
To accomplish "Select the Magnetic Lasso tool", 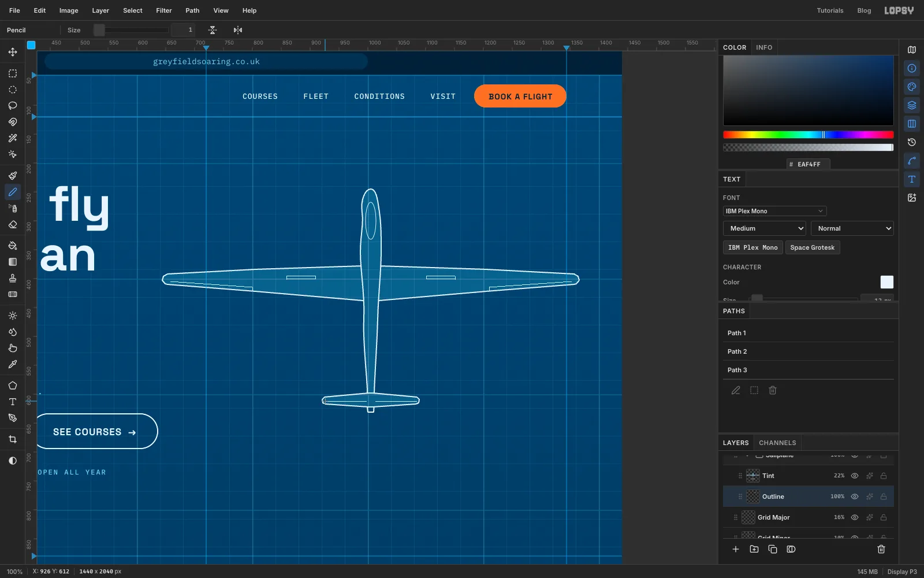I will click(x=12, y=122).
